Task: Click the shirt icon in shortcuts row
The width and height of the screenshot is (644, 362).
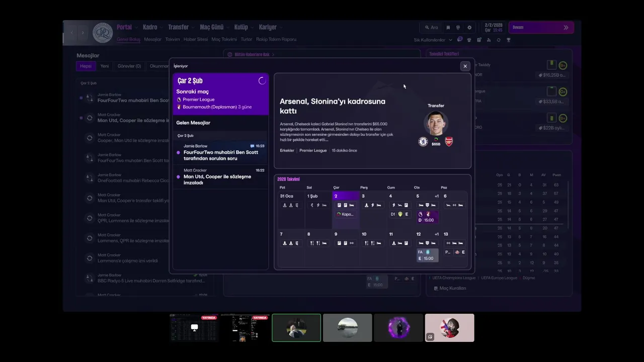Action: [469, 40]
